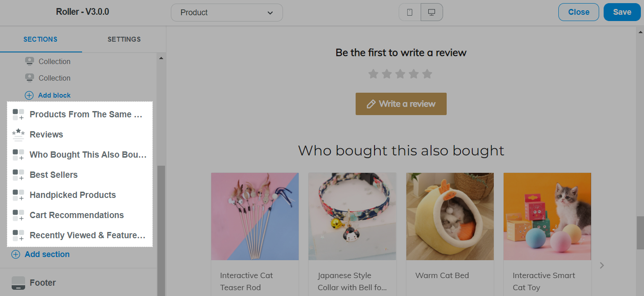Image resolution: width=644 pixels, height=296 pixels.
Task: Switch to mobile preview icon
Action: point(409,13)
